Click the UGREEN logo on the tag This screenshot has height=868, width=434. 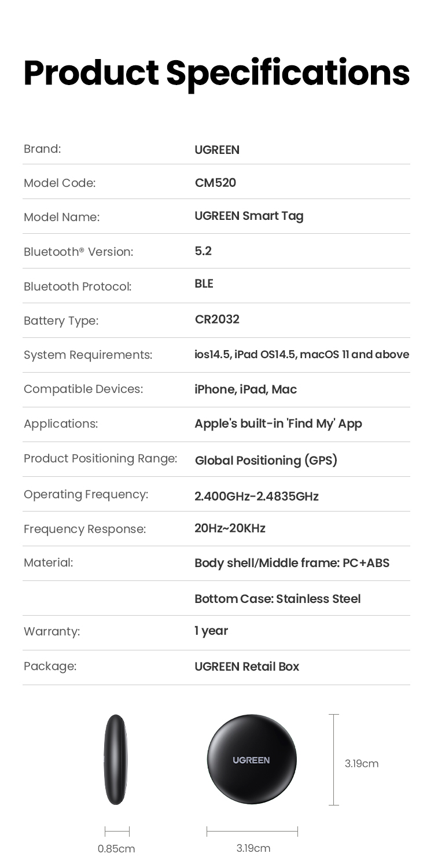[251, 760]
